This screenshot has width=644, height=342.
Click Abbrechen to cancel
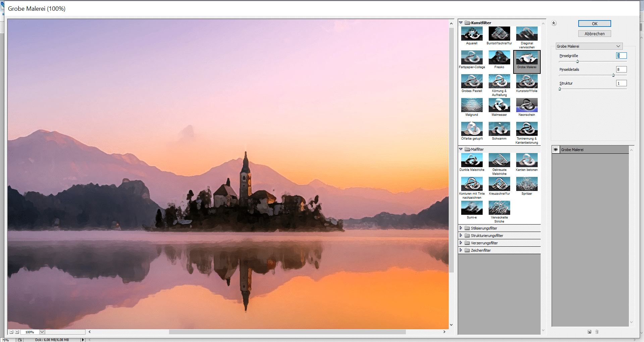point(594,34)
